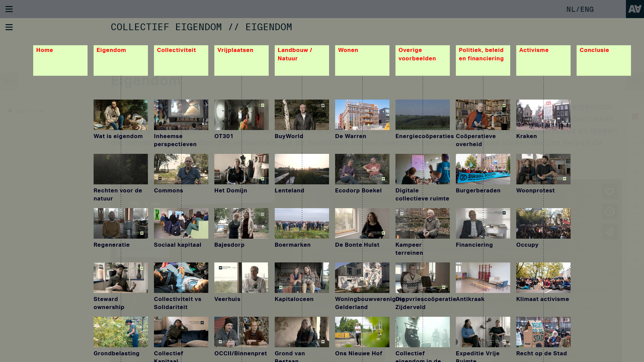Open the Inheemse perspectieven thumbnail

tap(181, 115)
